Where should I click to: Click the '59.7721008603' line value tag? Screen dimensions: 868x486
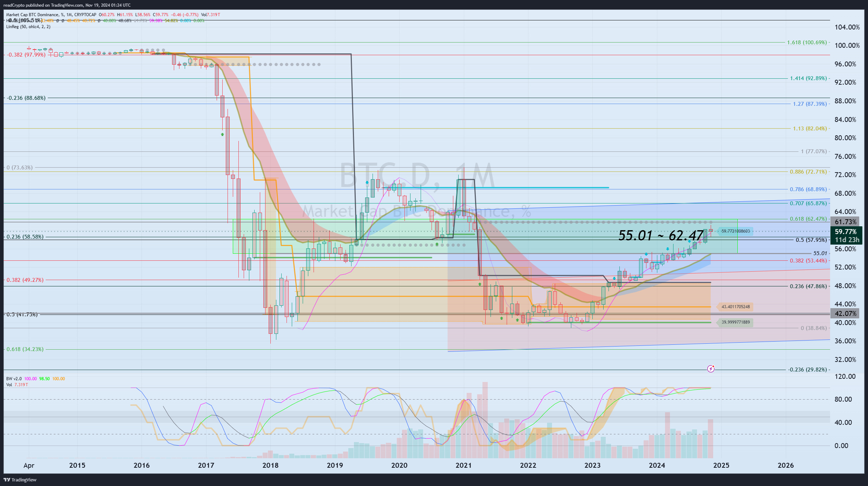click(735, 231)
